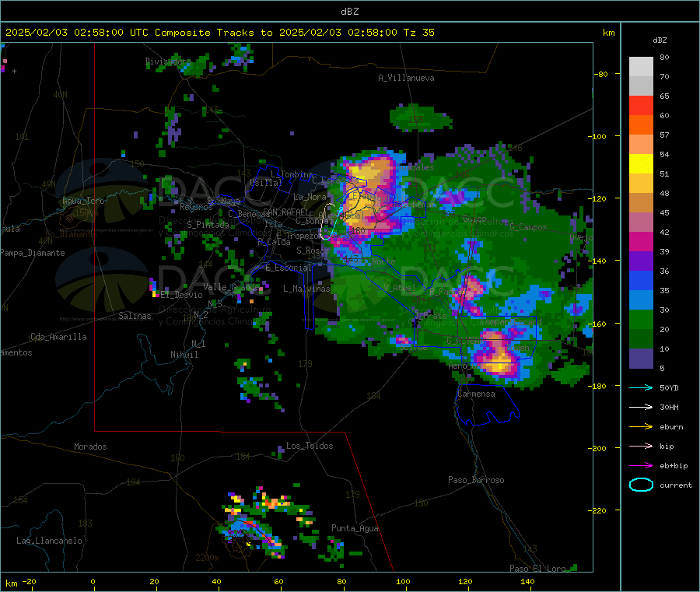Pick the blue swatch between 36 and 35
Viewport: 700px width, 592px height.
click(641, 280)
